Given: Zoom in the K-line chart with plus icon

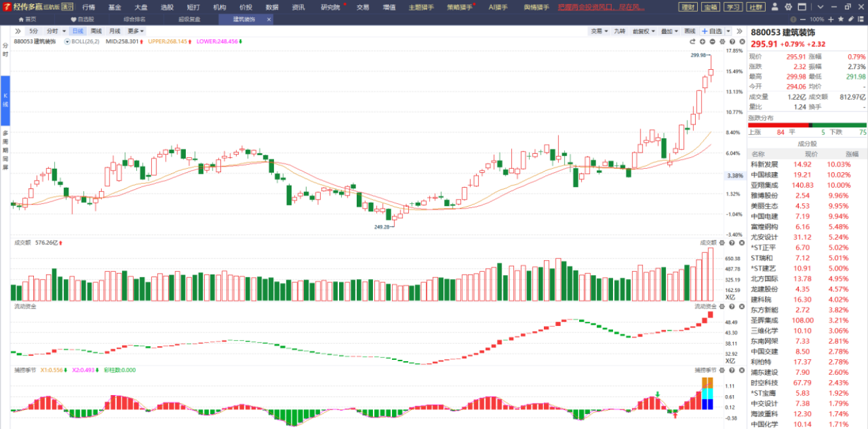Looking at the screenshot, I should [702, 42].
